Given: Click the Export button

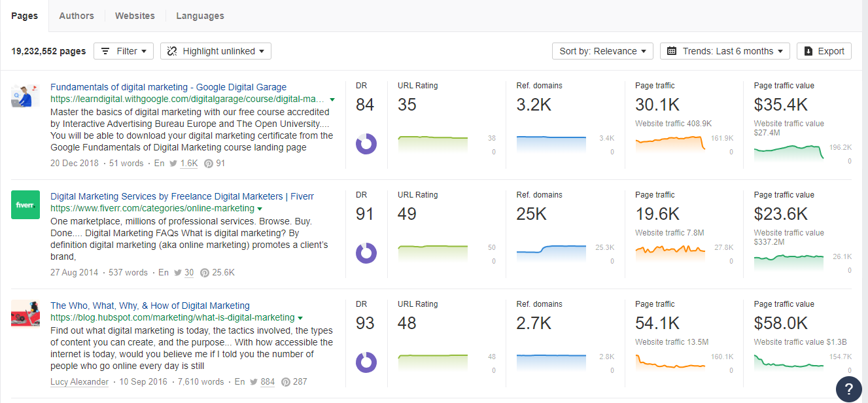Looking at the screenshot, I should pyautogui.click(x=824, y=51).
